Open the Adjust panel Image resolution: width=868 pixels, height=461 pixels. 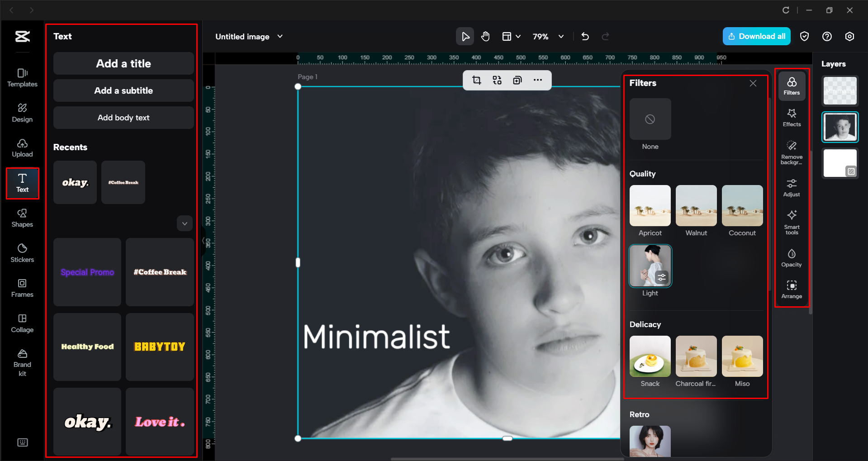pos(791,187)
